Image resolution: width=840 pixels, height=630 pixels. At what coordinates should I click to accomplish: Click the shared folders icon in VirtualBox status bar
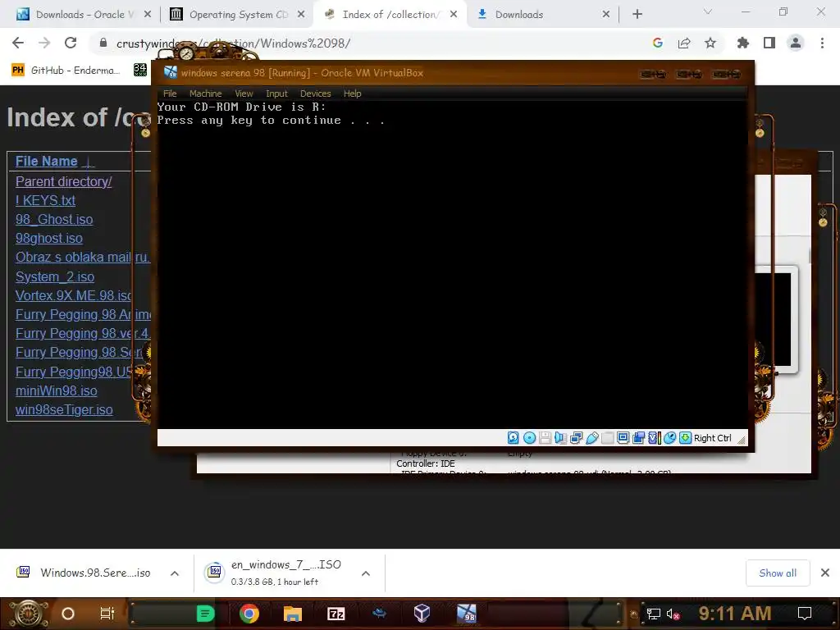pyautogui.click(x=608, y=438)
